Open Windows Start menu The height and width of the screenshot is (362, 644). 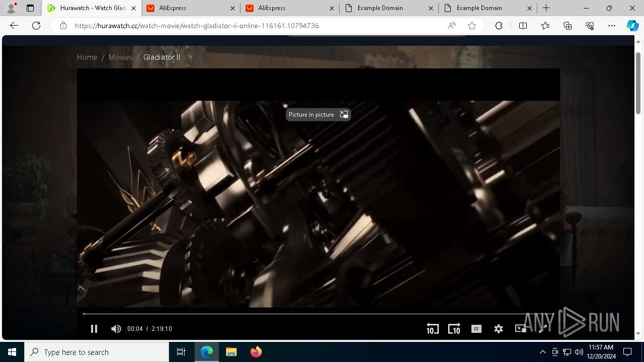tap(12, 352)
